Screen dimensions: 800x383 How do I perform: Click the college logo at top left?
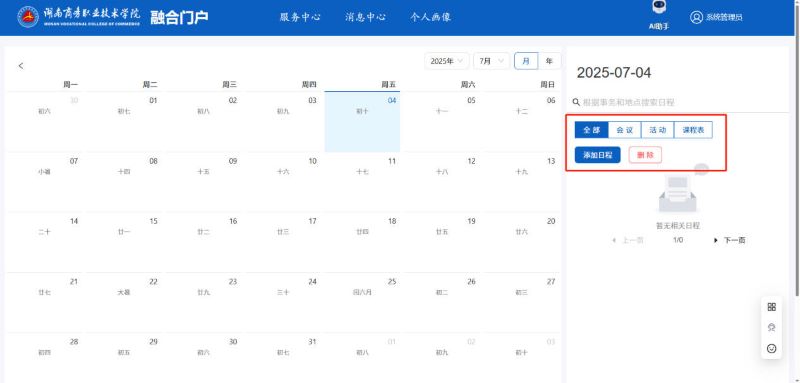click(28, 17)
